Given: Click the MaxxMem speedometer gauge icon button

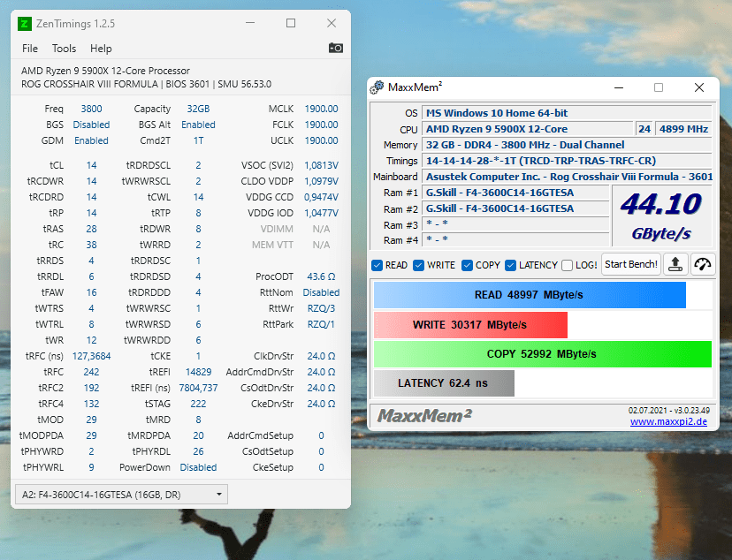Looking at the screenshot, I should pyautogui.click(x=703, y=264).
